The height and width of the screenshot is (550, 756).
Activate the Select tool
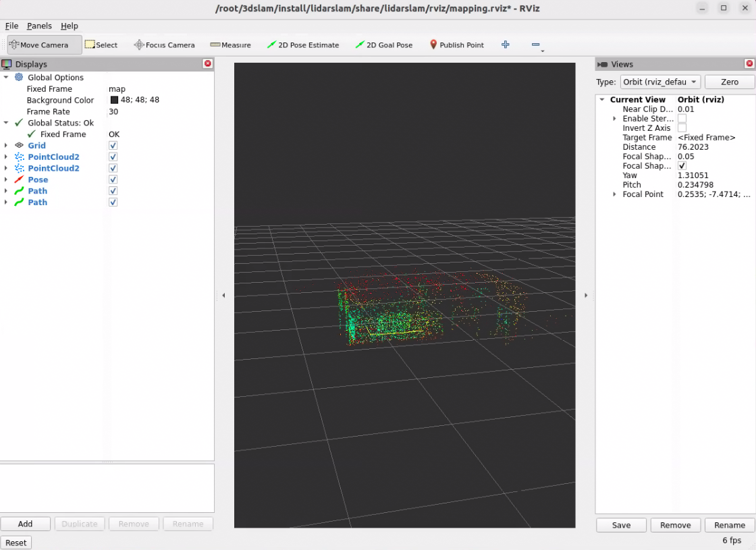click(101, 45)
